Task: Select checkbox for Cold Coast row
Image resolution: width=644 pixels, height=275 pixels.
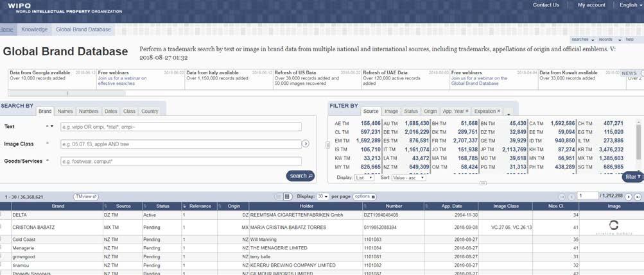Action: (x=1, y=239)
